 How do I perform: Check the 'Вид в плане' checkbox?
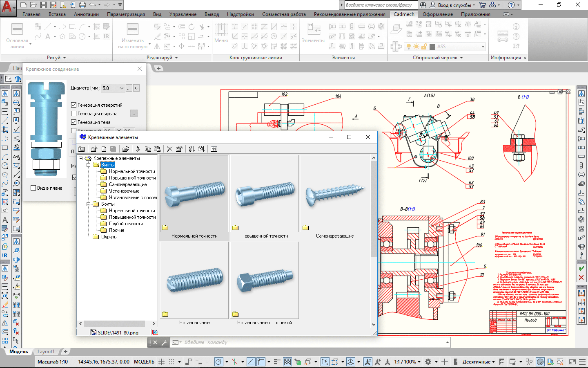33,188
